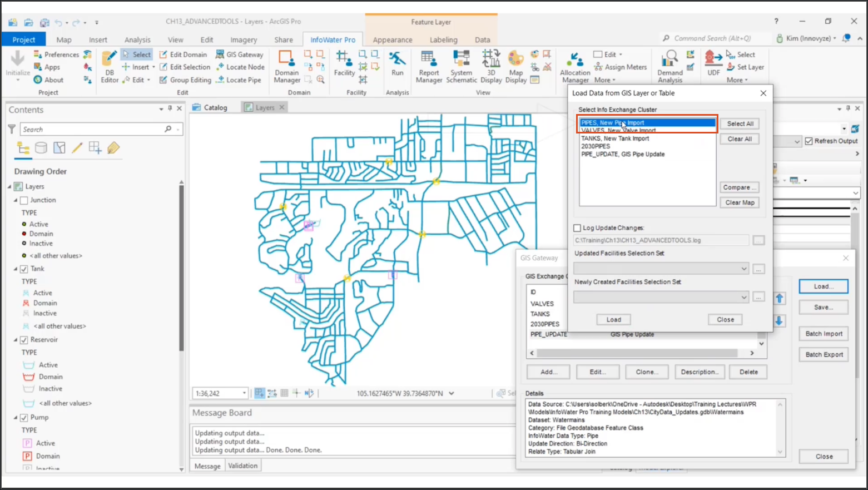Open the System Schematic view

click(461, 67)
